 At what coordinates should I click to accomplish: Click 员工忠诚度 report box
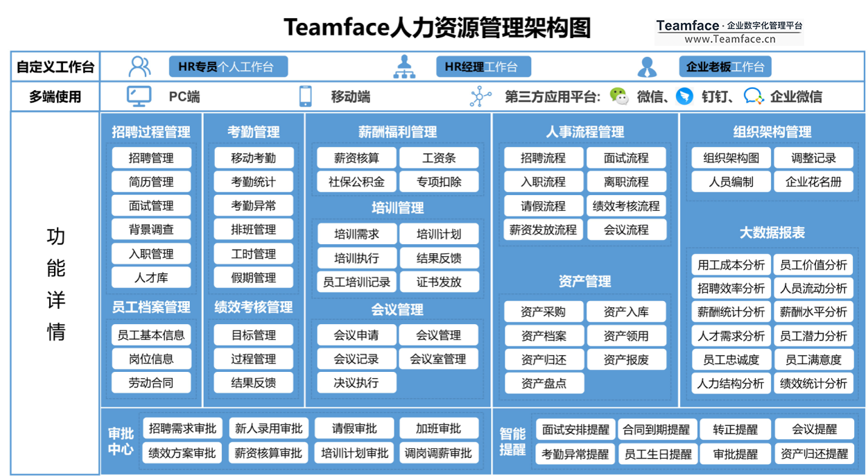point(731,359)
